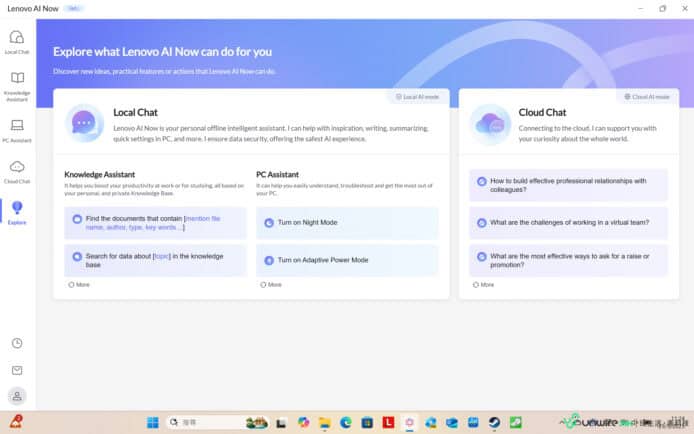Viewport: 694px width, 434px height.
Task: Select 'Find the documents that contain' prompt
Action: tap(155, 223)
